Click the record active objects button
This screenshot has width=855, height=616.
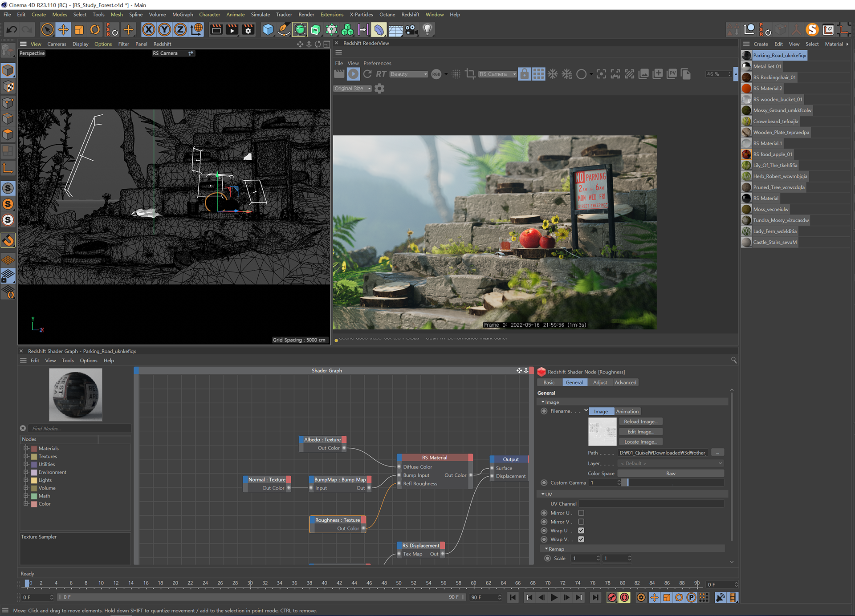(x=612, y=597)
